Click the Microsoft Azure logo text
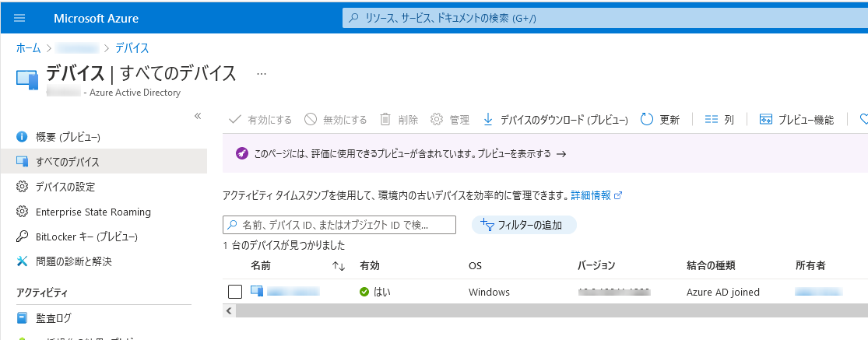The width and height of the screenshot is (868, 340). click(x=97, y=18)
